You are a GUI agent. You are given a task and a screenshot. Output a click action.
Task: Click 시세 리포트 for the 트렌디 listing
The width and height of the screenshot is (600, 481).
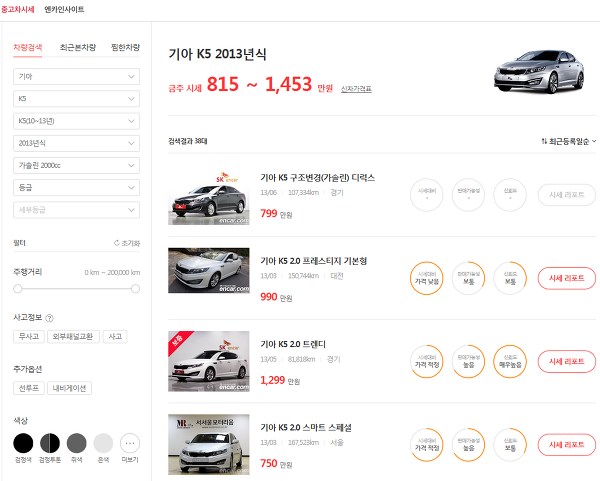[x=567, y=361]
